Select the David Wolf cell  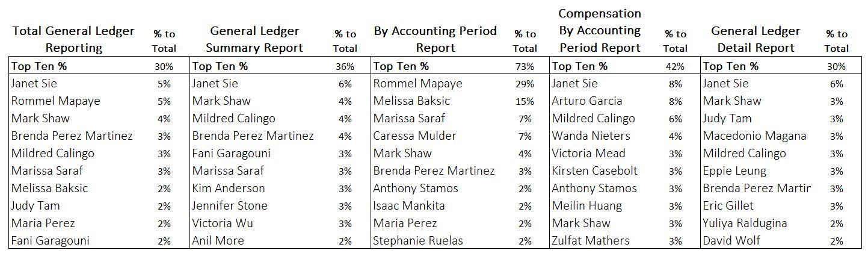coord(731,241)
